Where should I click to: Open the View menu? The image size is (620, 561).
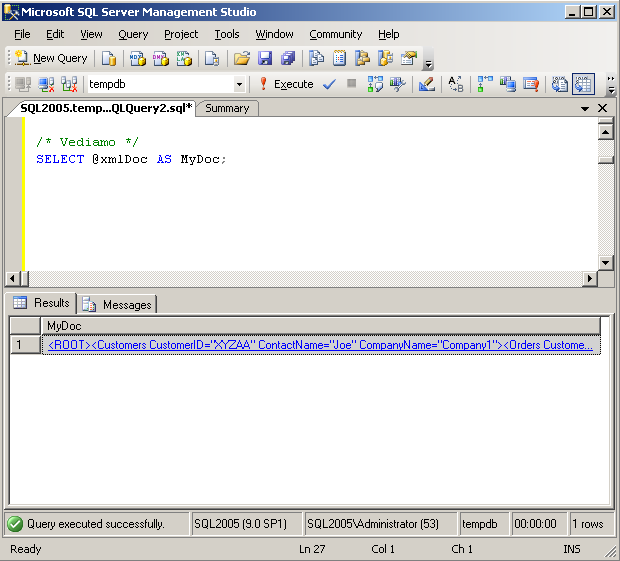(91, 34)
